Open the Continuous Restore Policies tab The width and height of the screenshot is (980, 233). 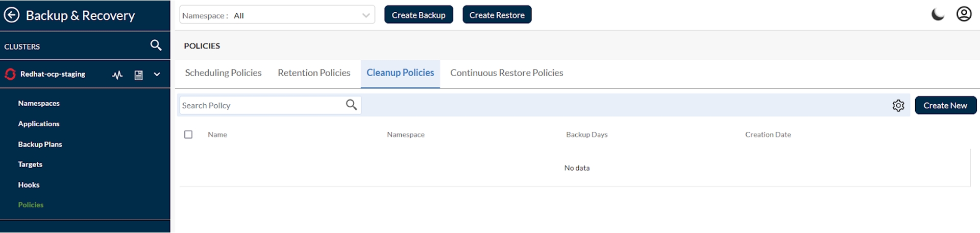pos(506,73)
